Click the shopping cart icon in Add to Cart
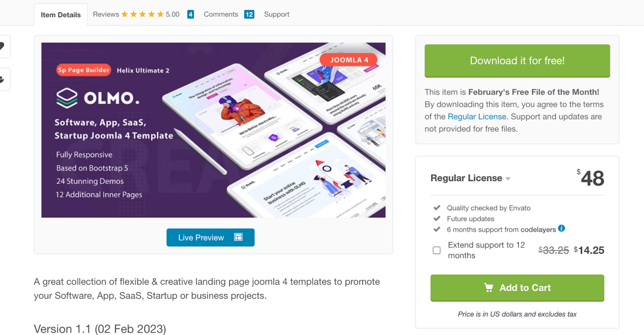 (x=489, y=287)
